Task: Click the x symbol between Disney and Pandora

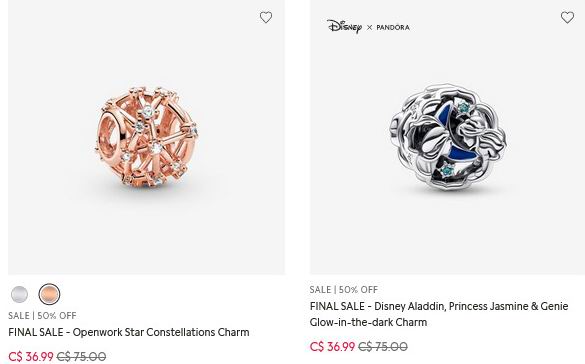Action: pos(369,28)
